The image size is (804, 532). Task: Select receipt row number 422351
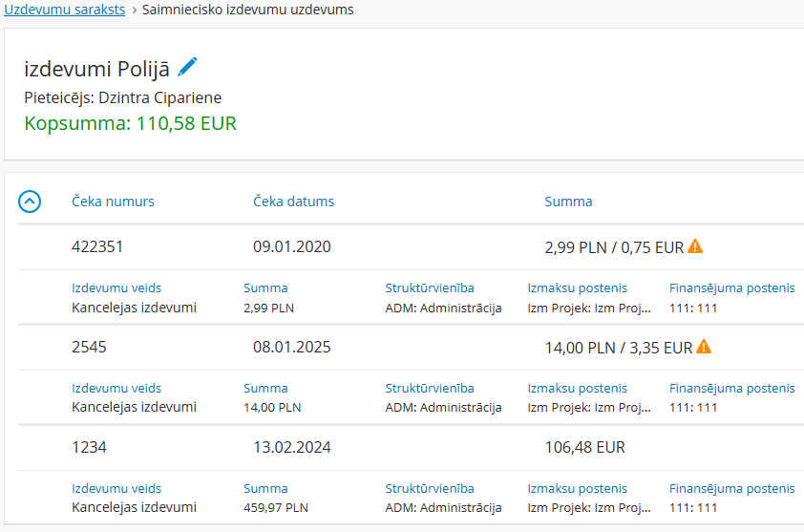point(97,246)
